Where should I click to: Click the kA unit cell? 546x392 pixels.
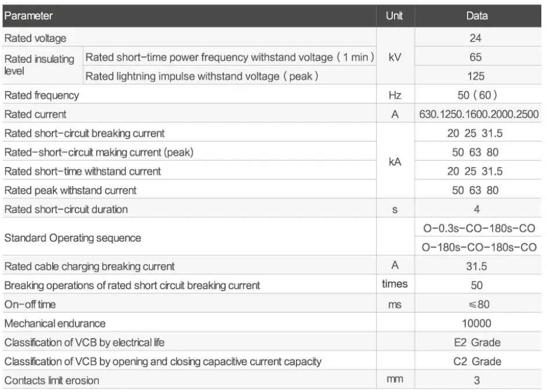coord(395,162)
